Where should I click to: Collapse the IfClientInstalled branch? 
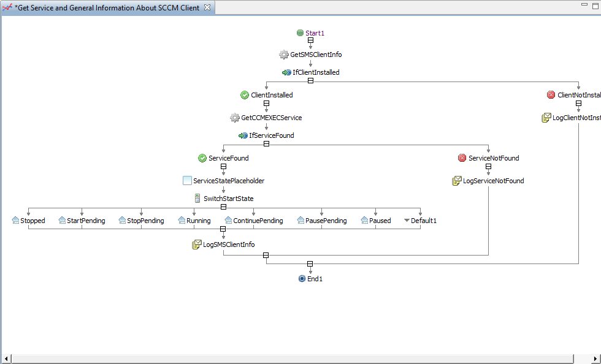310,81
